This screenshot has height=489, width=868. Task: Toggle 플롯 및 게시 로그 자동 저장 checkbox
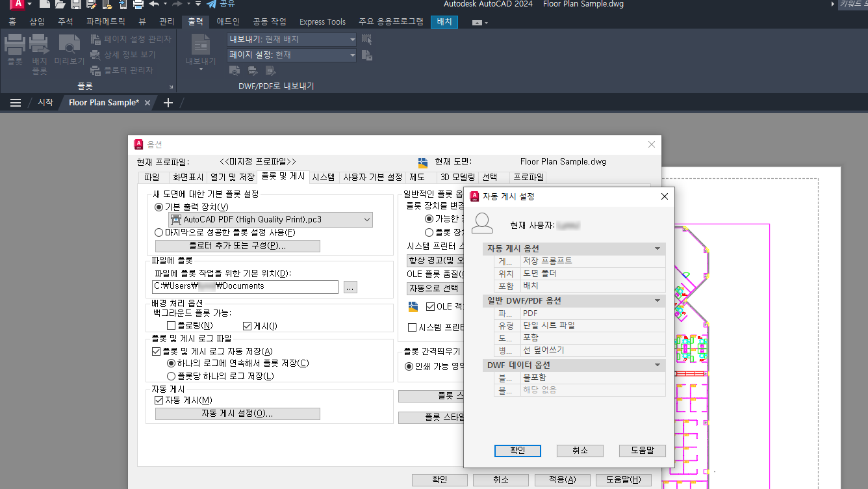point(156,351)
